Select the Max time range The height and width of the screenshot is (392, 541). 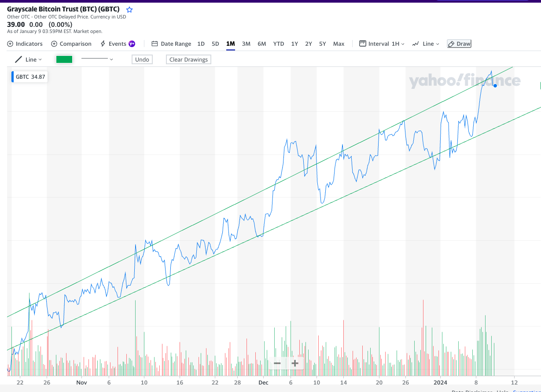coord(339,44)
